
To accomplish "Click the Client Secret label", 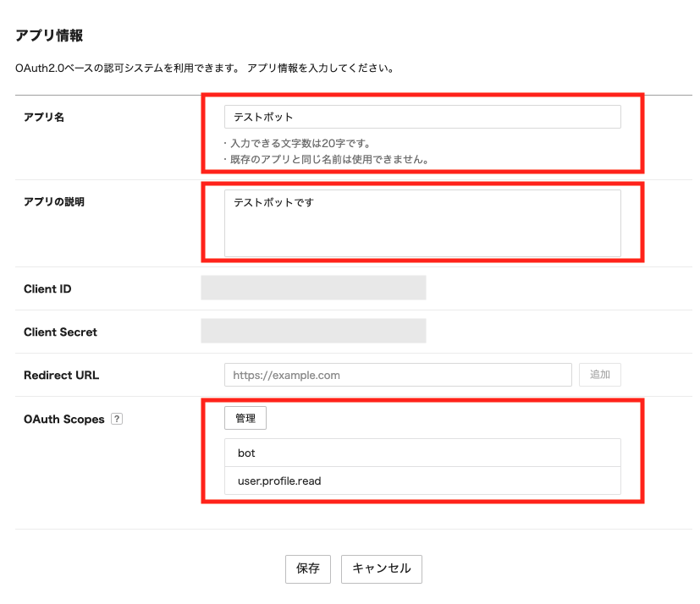I will pos(60,332).
